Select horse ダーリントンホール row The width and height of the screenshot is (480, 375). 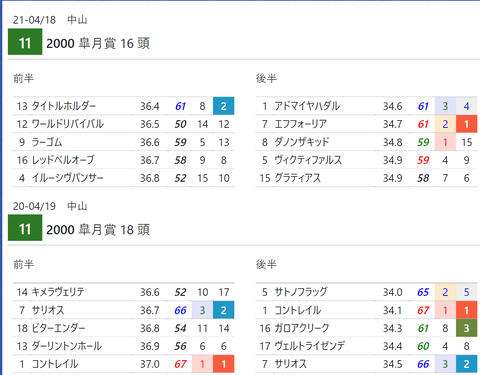[x=124, y=346]
